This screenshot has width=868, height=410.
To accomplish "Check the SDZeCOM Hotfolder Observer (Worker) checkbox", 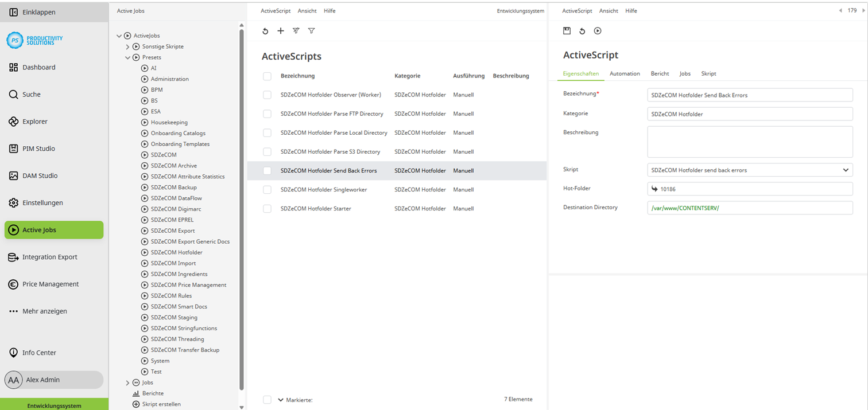I will 267,95.
